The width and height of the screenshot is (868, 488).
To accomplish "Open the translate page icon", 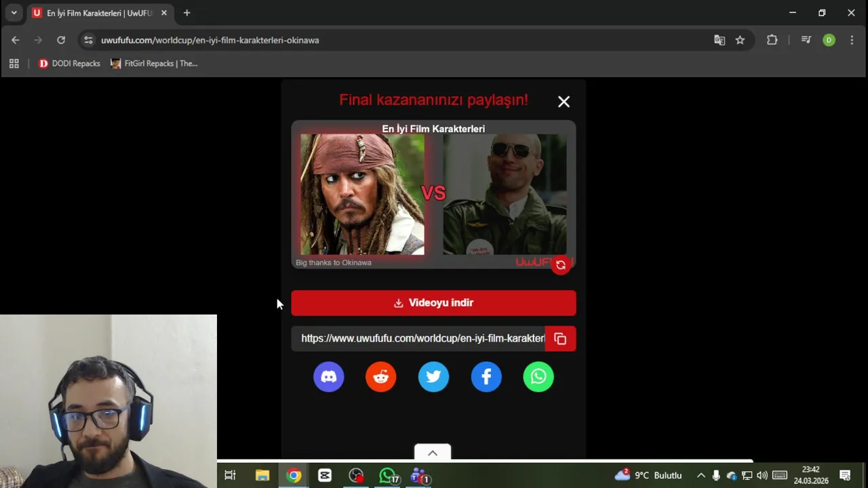I will click(719, 40).
